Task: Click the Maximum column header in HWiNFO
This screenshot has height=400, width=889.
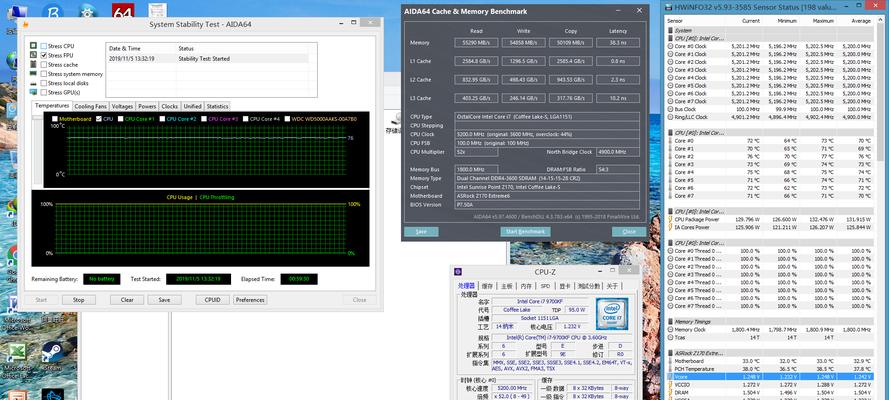Action: pyautogui.click(x=822, y=20)
